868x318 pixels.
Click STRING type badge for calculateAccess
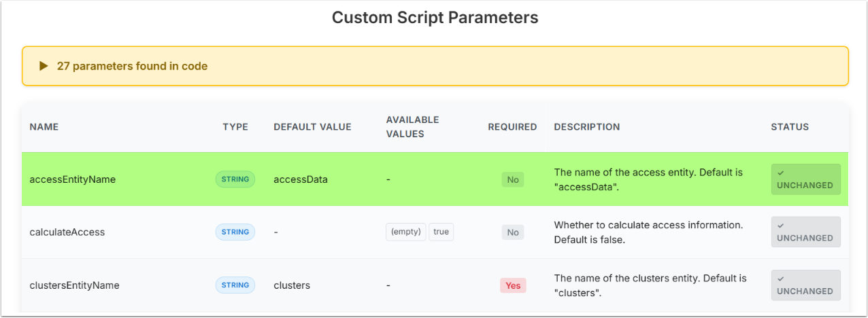coord(235,232)
